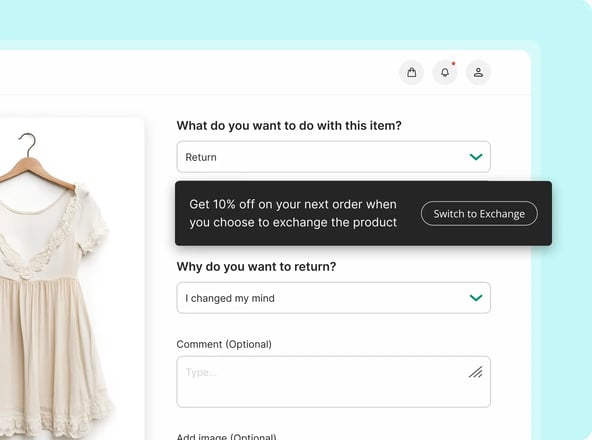This screenshot has width=592, height=440.
Task: Grab the comment box resize handle
Action: point(476,372)
